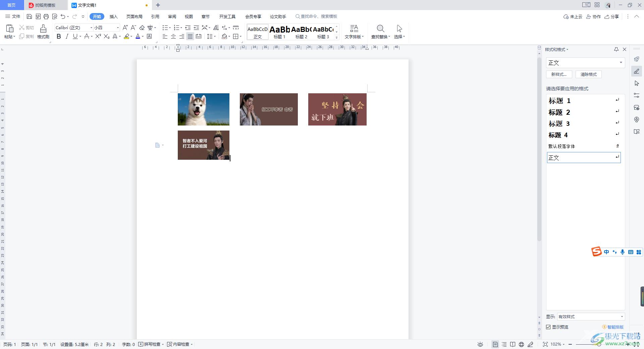This screenshot has width=644, height=349.
Task: Select the husky dog image
Action: tap(204, 109)
